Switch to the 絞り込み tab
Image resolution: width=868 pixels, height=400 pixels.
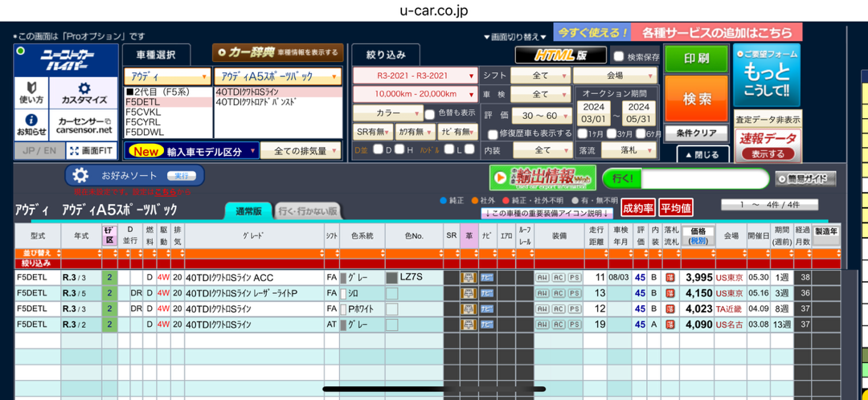coord(386,55)
